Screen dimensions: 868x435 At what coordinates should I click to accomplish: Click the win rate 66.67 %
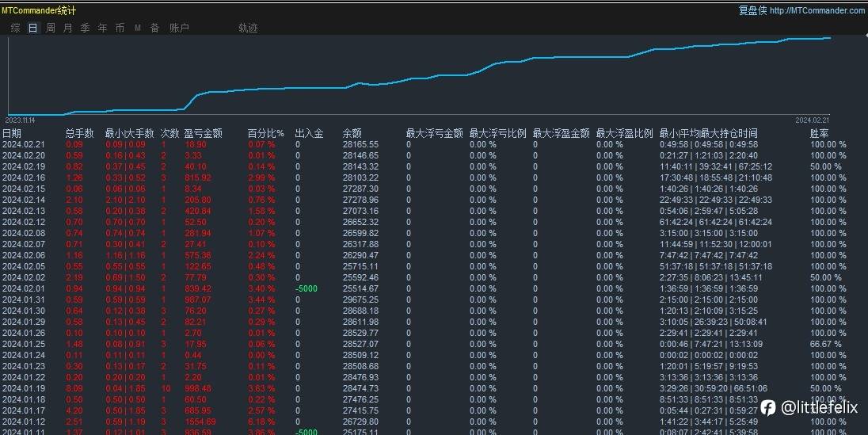(x=826, y=344)
